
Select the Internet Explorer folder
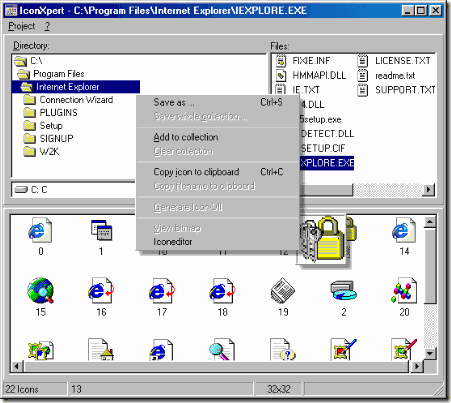coord(76,87)
